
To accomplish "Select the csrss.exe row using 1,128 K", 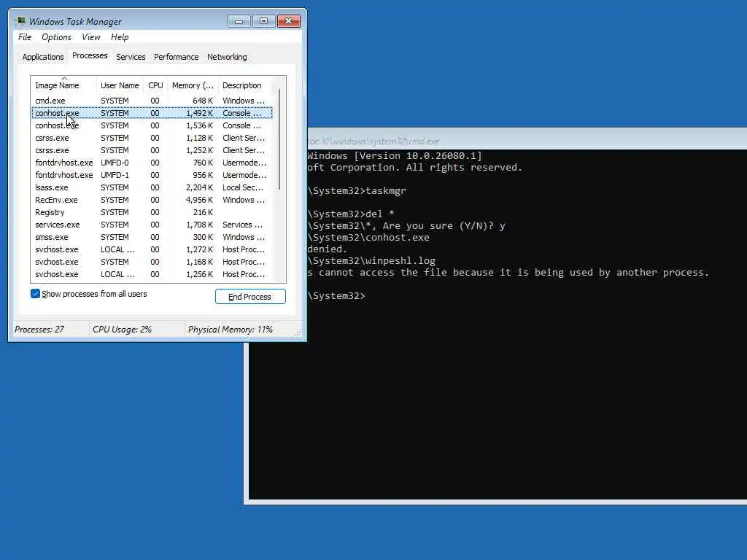I will point(152,138).
